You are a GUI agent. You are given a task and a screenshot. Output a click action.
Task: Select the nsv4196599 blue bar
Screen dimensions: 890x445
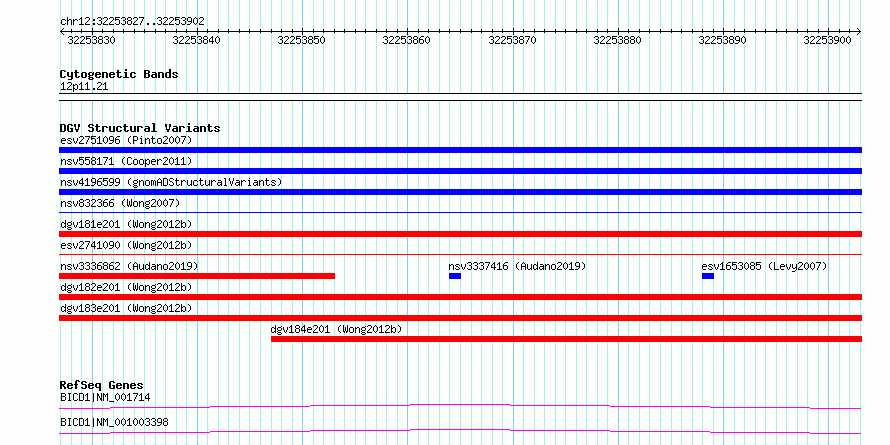(x=460, y=192)
